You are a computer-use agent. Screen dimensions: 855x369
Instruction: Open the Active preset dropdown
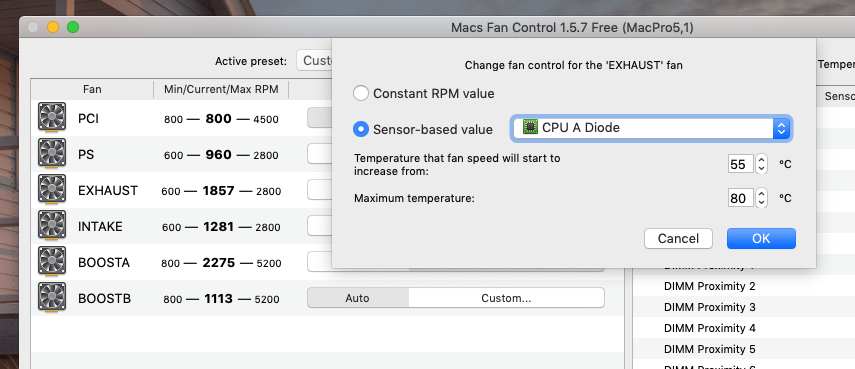pyautogui.click(x=314, y=61)
